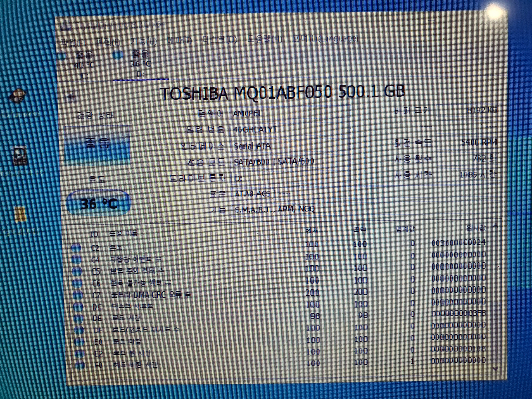Screen dimensions: 532x399
Task: Click the rotation speed value 5400 RPM
Action: pyautogui.click(x=469, y=143)
